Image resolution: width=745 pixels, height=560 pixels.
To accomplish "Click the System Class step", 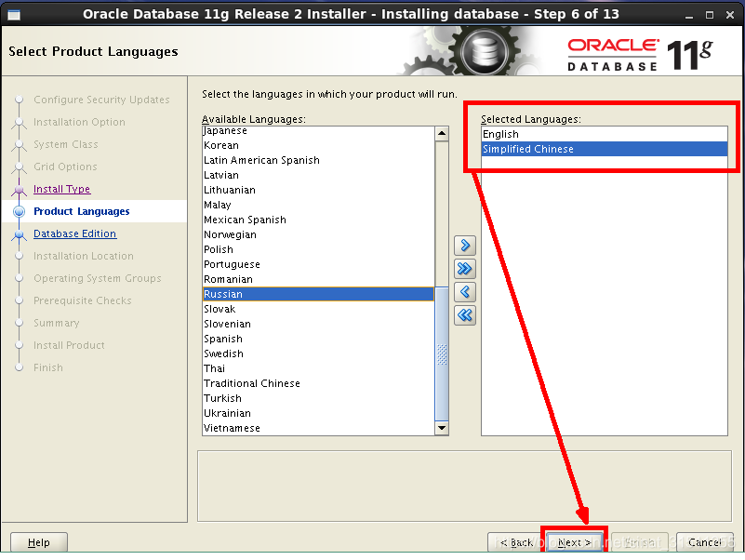I will [x=65, y=144].
